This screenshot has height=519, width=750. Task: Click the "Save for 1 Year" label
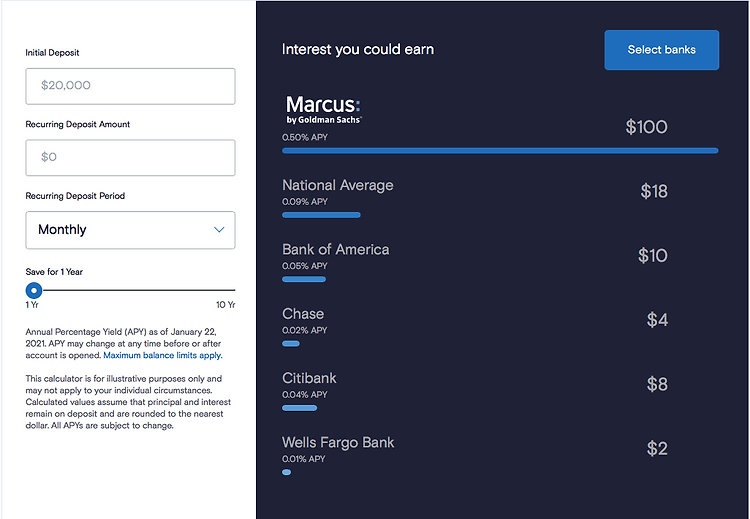tap(54, 272)
